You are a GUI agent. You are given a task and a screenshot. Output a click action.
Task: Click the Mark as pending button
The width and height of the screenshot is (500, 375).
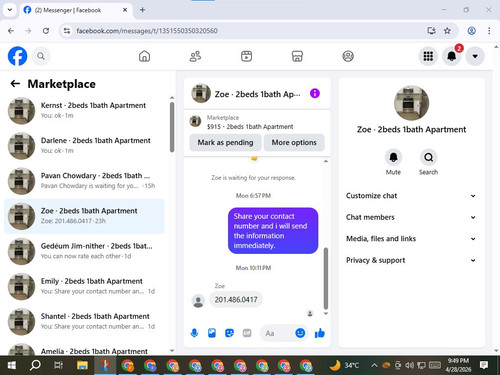225,143
